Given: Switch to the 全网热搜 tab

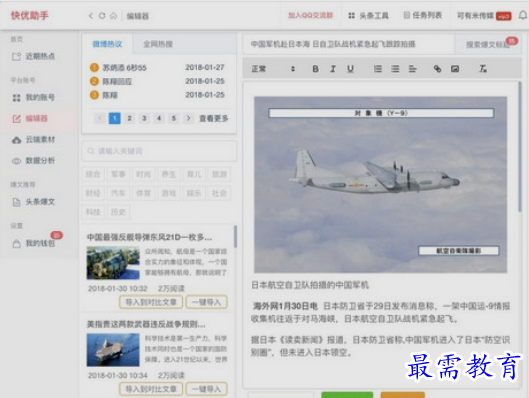Looking at the screenshot, I should 158,44.
